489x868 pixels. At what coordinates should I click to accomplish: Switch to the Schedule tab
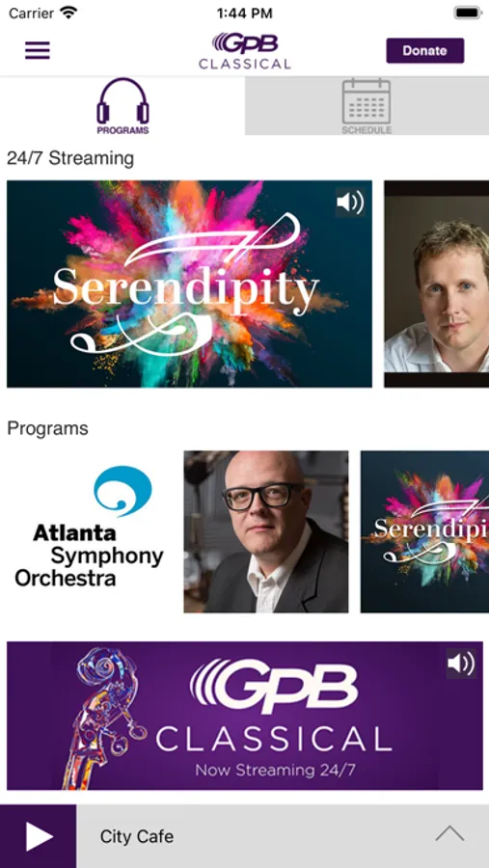tap(367, 106)
